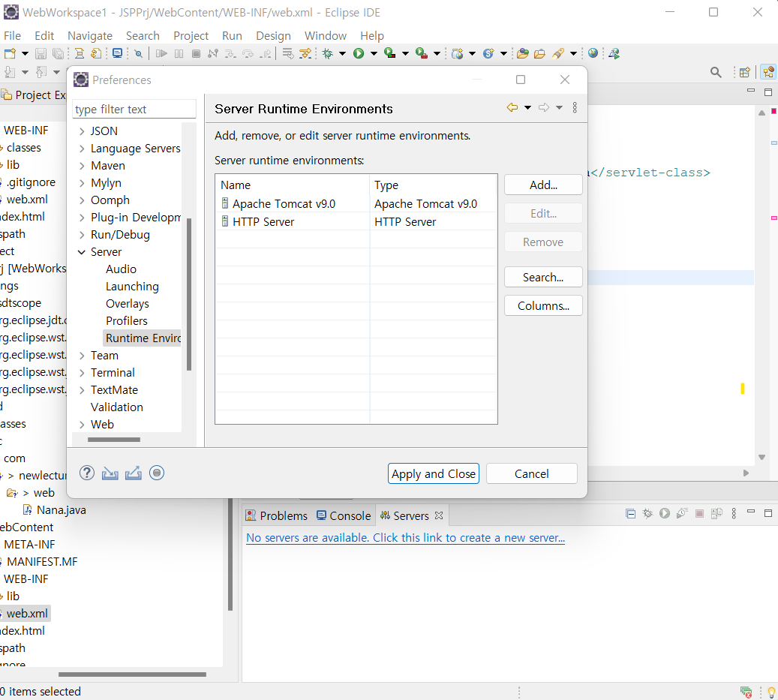The width and height of the screenshot is (778, 700).
Task: Click the Start the server play icon
Action: 665,514
